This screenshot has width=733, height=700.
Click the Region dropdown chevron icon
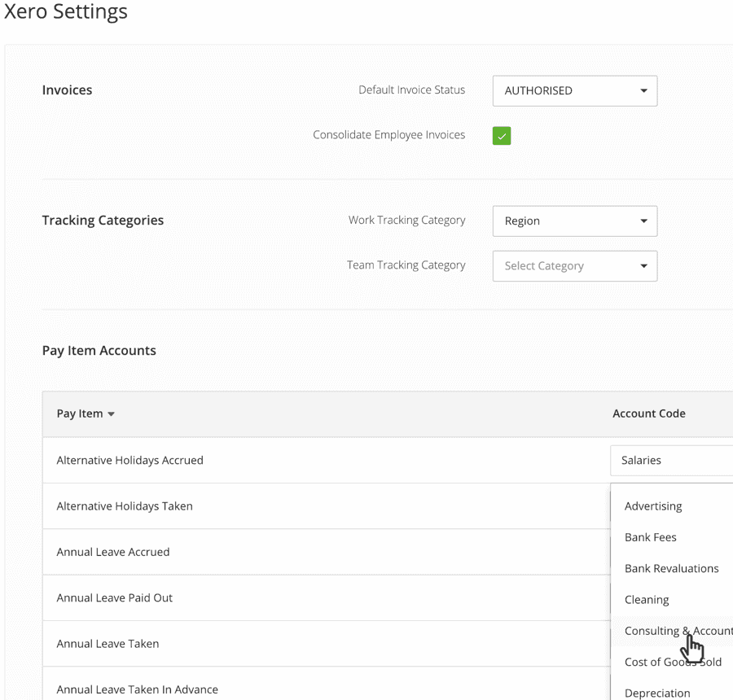[643, 221]
